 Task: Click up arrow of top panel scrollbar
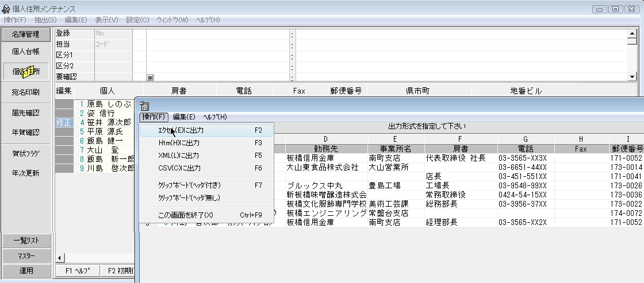click(x=632, y=33)
